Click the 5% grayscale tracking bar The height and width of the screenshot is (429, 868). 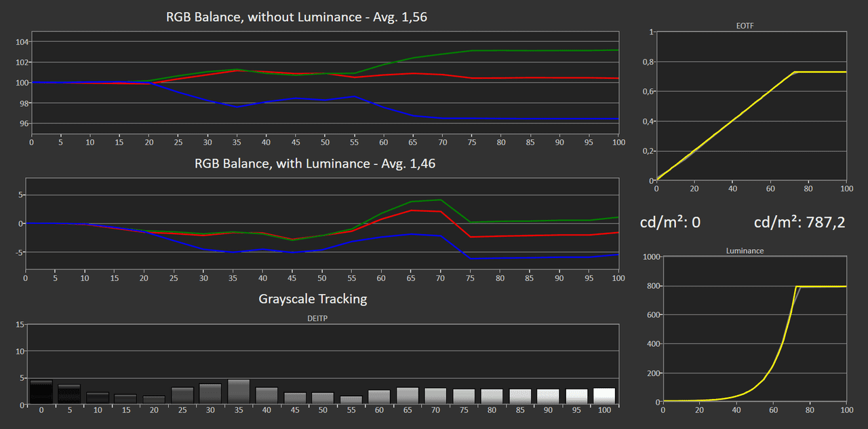coord(69,394)
